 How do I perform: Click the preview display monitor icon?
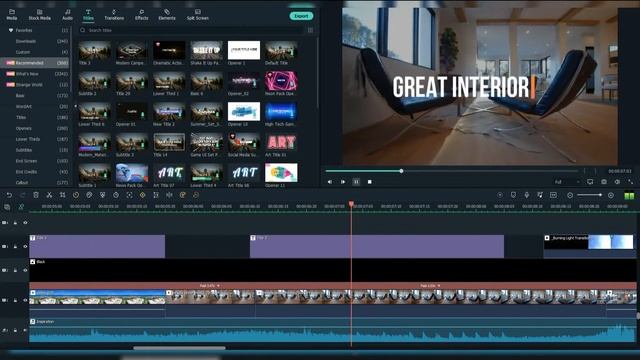pos(590,182)
